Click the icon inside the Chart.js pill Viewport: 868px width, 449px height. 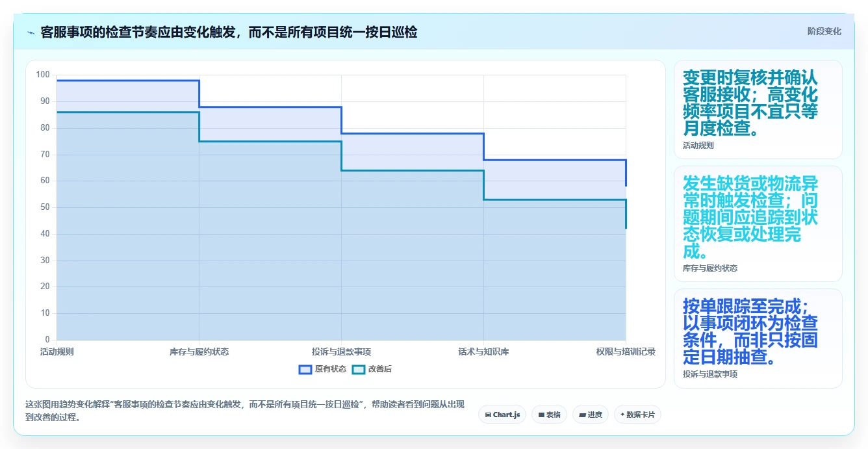488,415
